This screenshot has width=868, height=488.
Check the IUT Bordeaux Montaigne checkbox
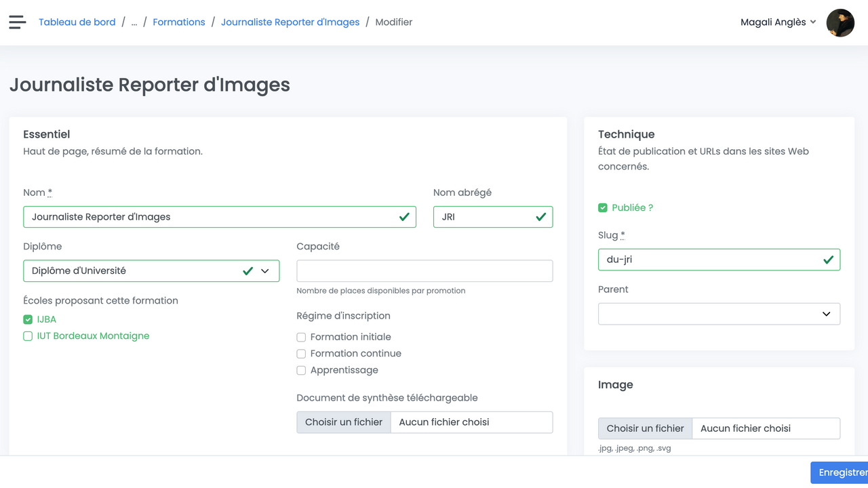click(28, 336)
